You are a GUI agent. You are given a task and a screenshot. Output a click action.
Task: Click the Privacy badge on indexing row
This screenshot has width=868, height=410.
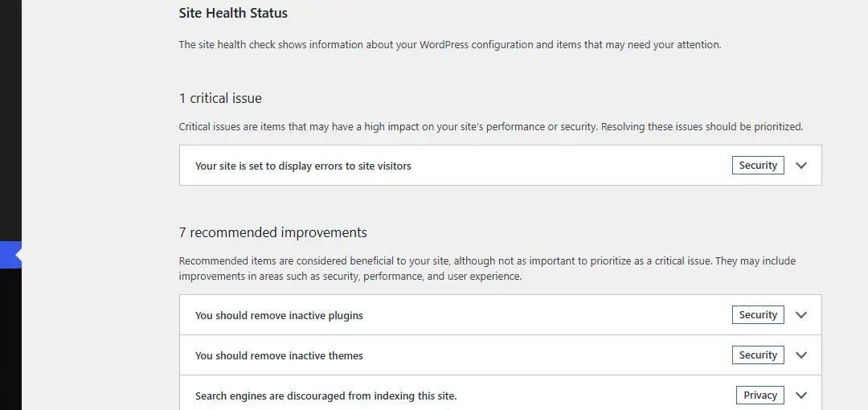(x=760, y=395)
